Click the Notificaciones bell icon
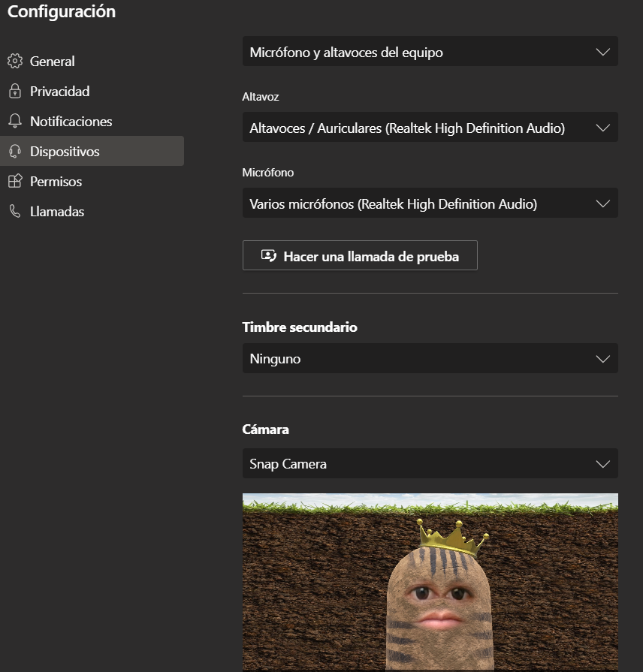This screenshot has height=672, width=643. point(15,121)
